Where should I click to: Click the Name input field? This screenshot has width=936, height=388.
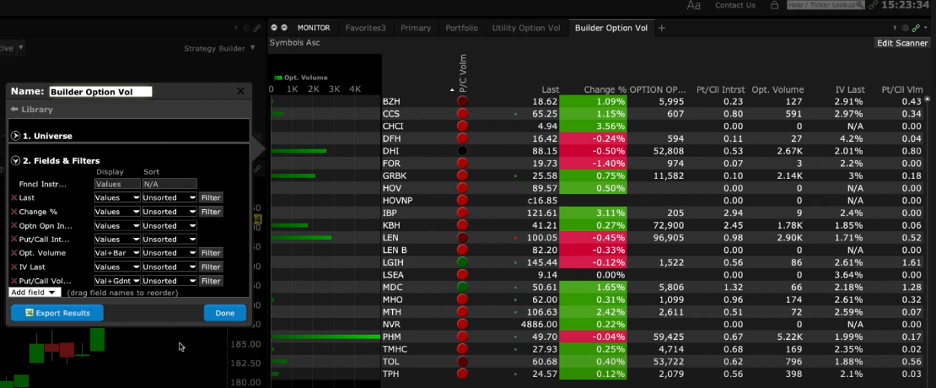point(100,92)
